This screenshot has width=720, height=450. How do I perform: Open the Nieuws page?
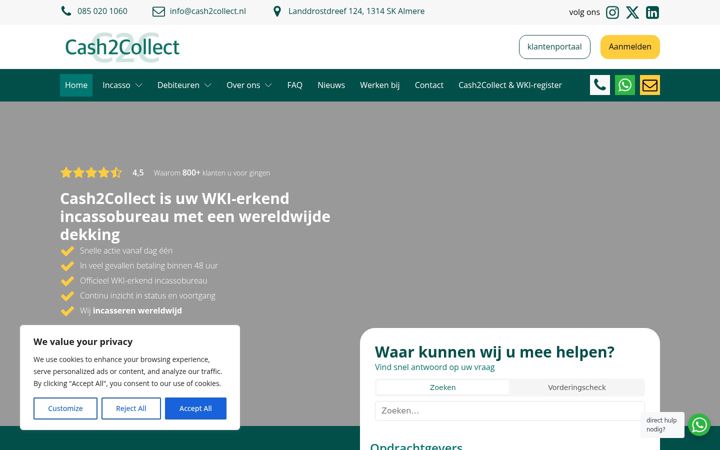(x=331, y=85)
